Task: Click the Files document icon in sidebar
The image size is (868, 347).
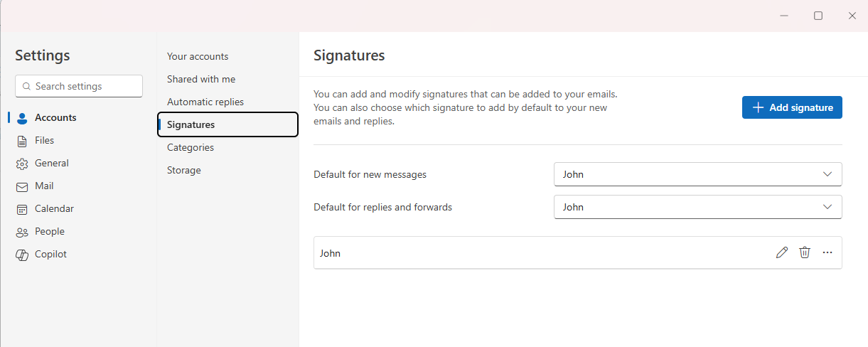Action: [x=22, y=141]
